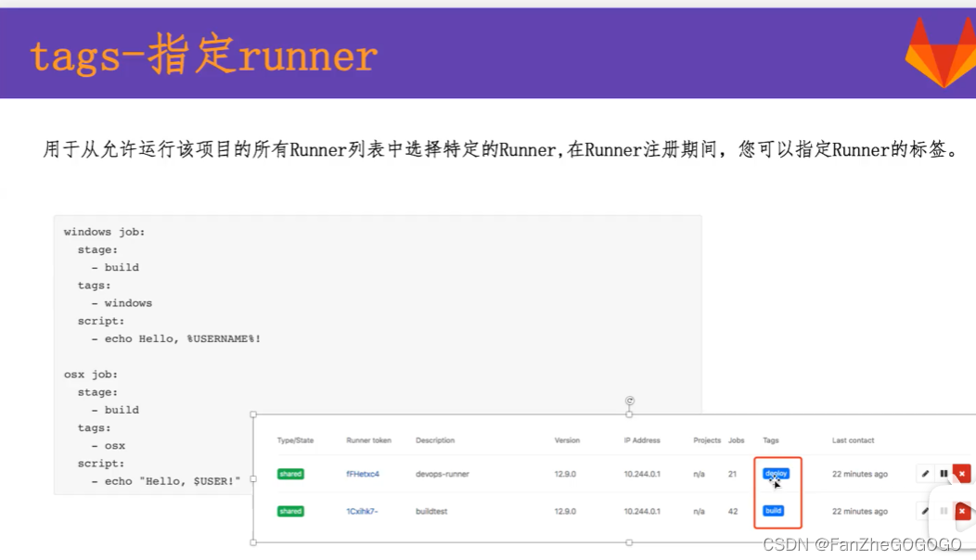Click the slide title 'tags-指定runner'
This screenshot has height=560, width=976.
click(x=203, y=55)
